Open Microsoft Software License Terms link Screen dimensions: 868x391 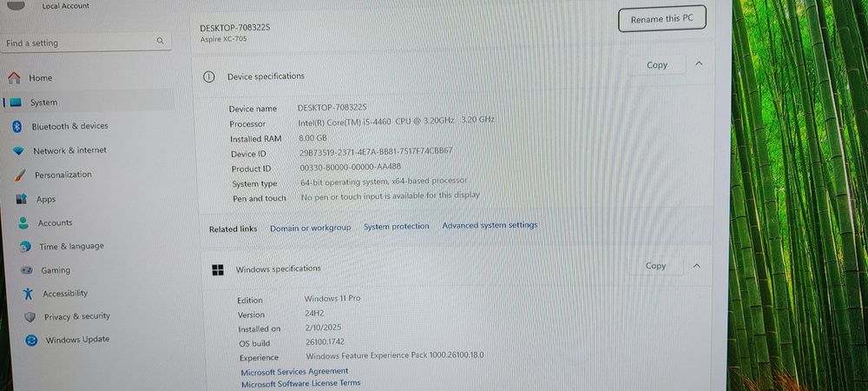[x=300, y=383]
